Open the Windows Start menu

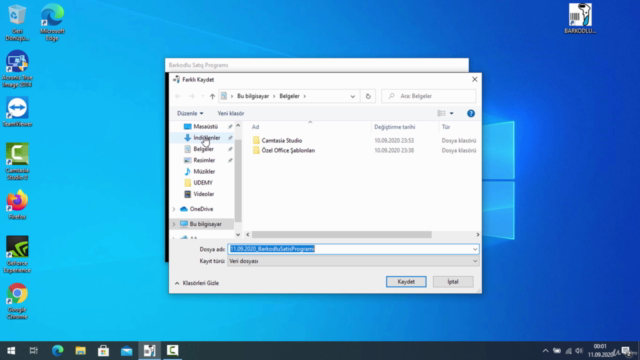click(11, 351)
